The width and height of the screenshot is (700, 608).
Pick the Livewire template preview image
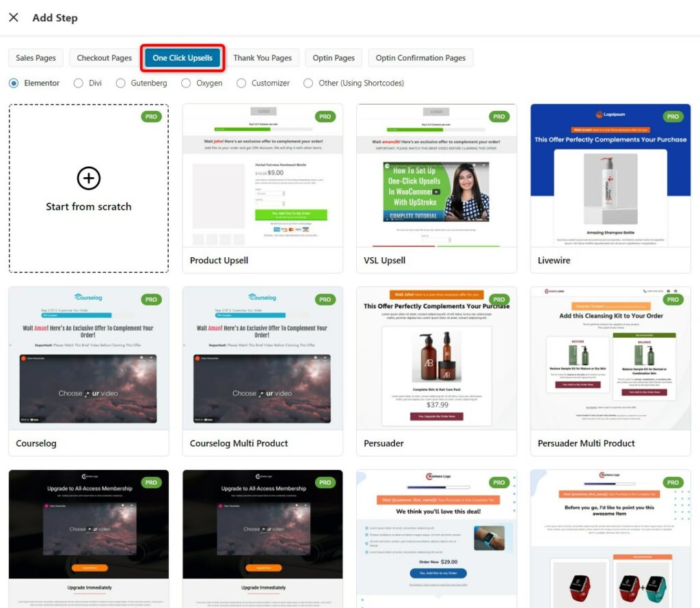610,176
